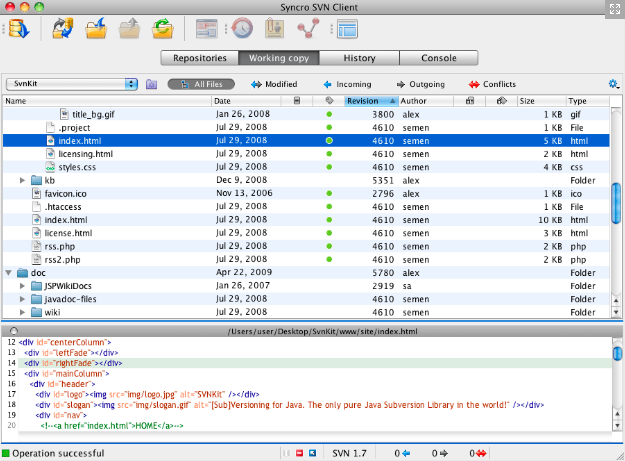Toggle the Modified filter
This screenshot has height=461, width=625.
[274, 84]
